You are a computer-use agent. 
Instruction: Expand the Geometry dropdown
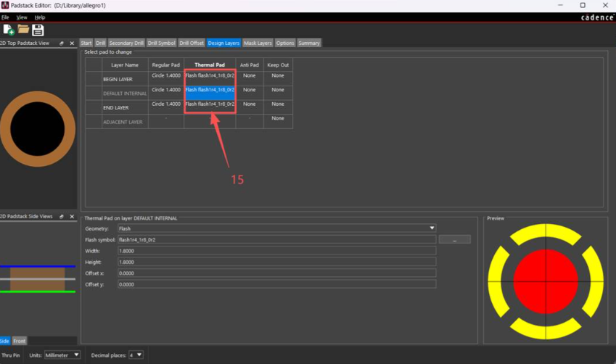point(276,228)
